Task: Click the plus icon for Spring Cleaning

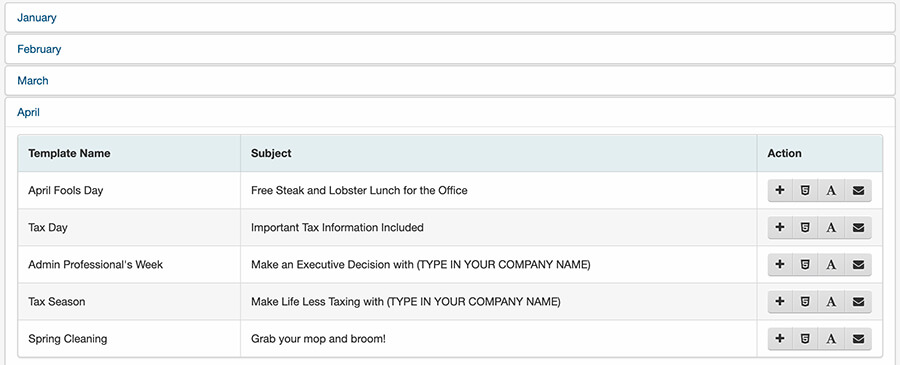Action: coord(780,339)
